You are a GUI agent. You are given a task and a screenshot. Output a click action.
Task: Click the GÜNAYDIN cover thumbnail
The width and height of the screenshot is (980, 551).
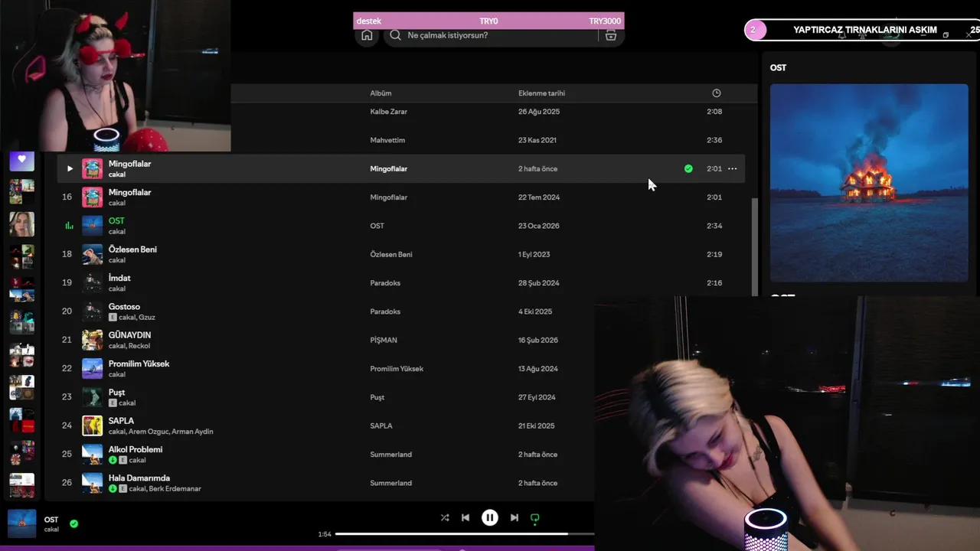pyautogui.click(x=92, y=340)
